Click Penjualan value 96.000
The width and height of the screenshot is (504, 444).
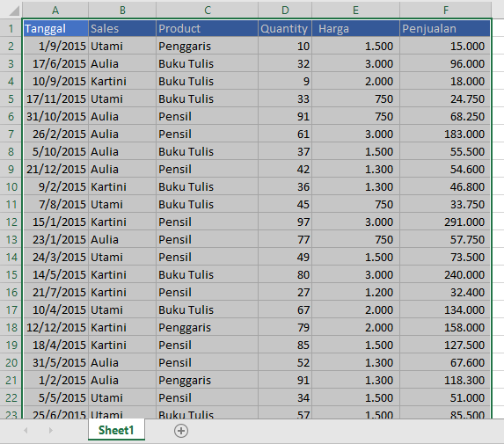445,63
